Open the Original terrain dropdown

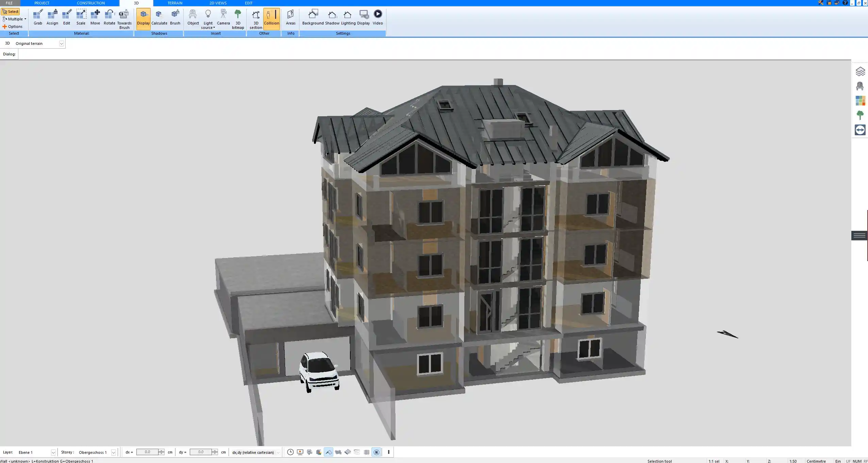61,43
